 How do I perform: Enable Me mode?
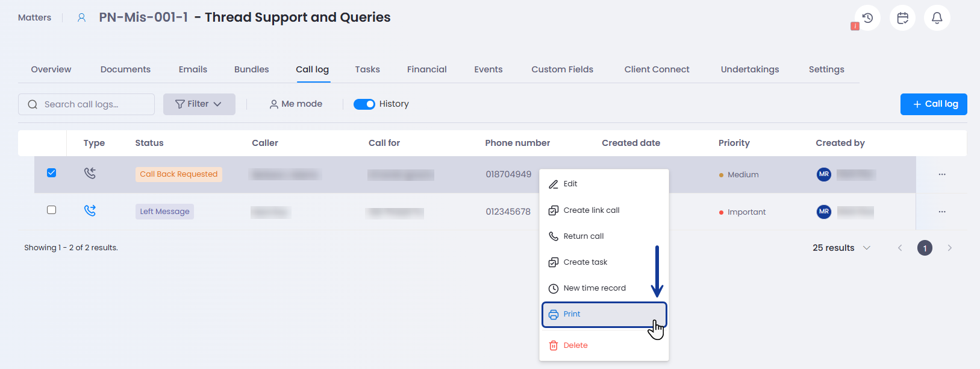click(296, 104)
